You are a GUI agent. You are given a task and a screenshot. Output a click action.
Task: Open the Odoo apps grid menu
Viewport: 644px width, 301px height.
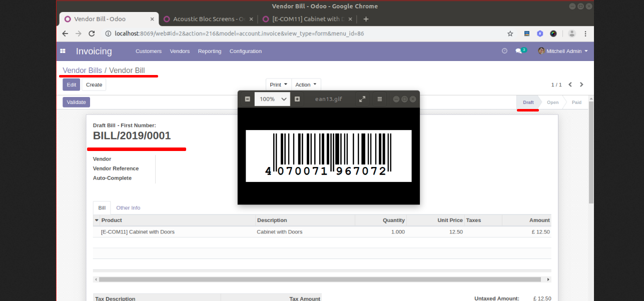pyautogui.click(x=63, y=51)
